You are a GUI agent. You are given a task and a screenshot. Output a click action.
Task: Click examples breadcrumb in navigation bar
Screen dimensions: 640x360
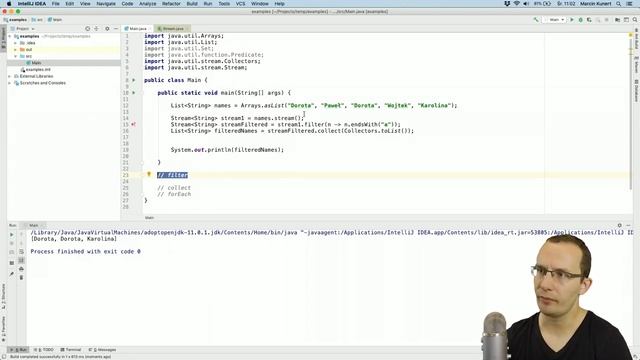click(x=15, y=20)
